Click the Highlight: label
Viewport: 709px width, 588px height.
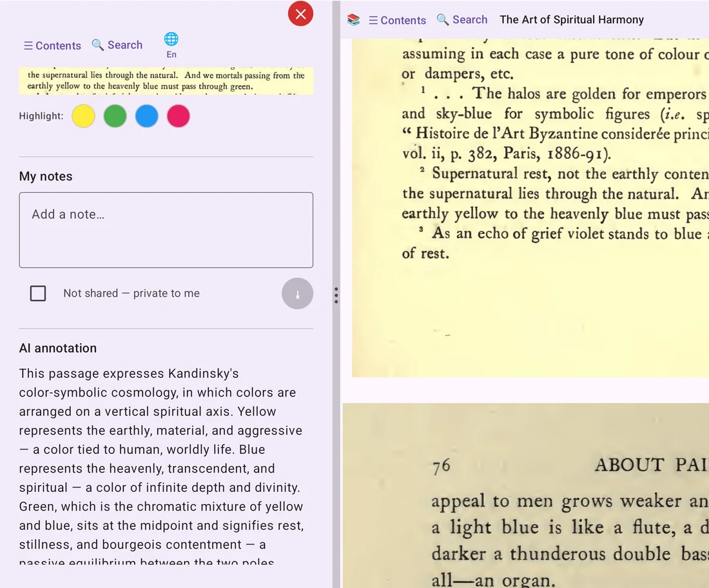(x=41, y=116)
